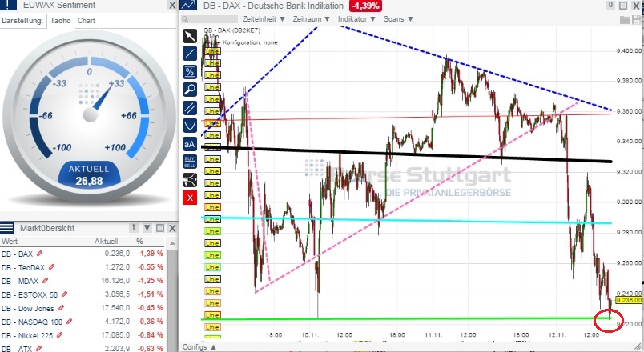
Task: Open the Marktübersicht down-arrow menu
Action: [147, 228]
